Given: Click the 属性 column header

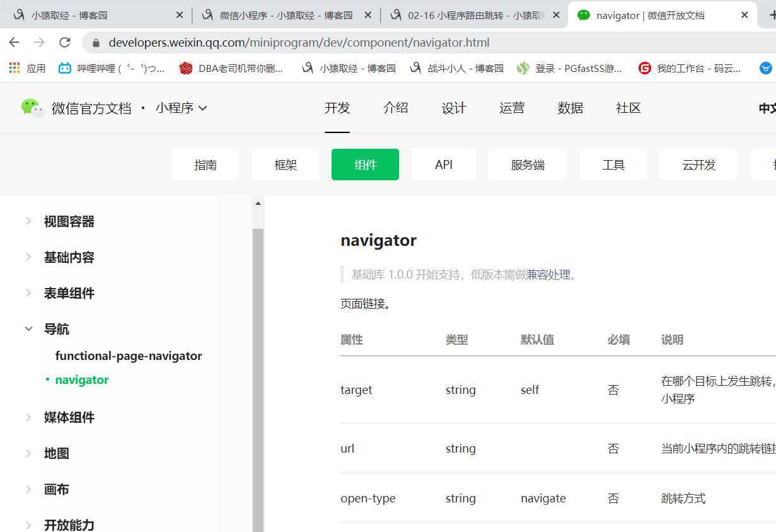Looking at the screenshot, I should (351, 340).
